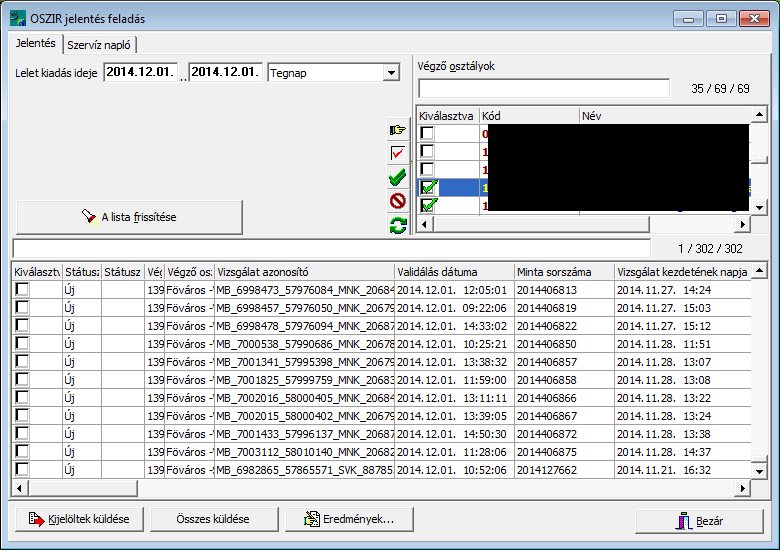The image size is (780, 550).
Task: Select sample number 2014406858
Action: coord(564,380)
